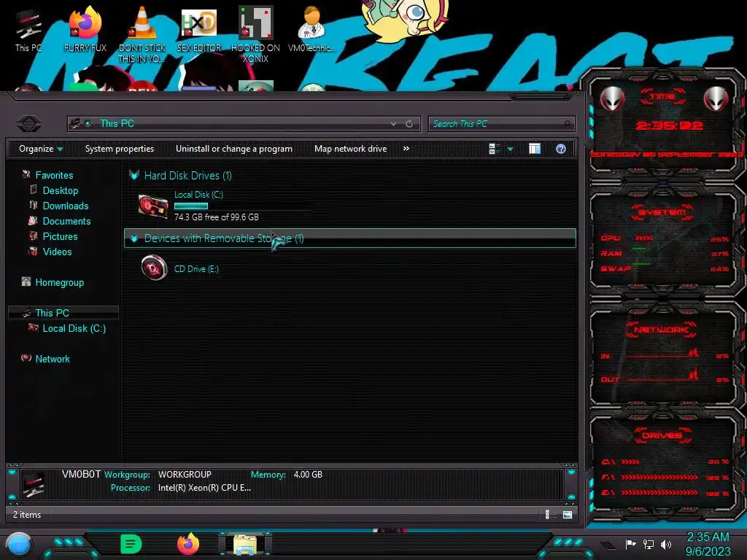This screenshot has height=560, width=747.
Task: Refresh the This PC address bar
Action: pyautogui.click(x=409, y=124)
